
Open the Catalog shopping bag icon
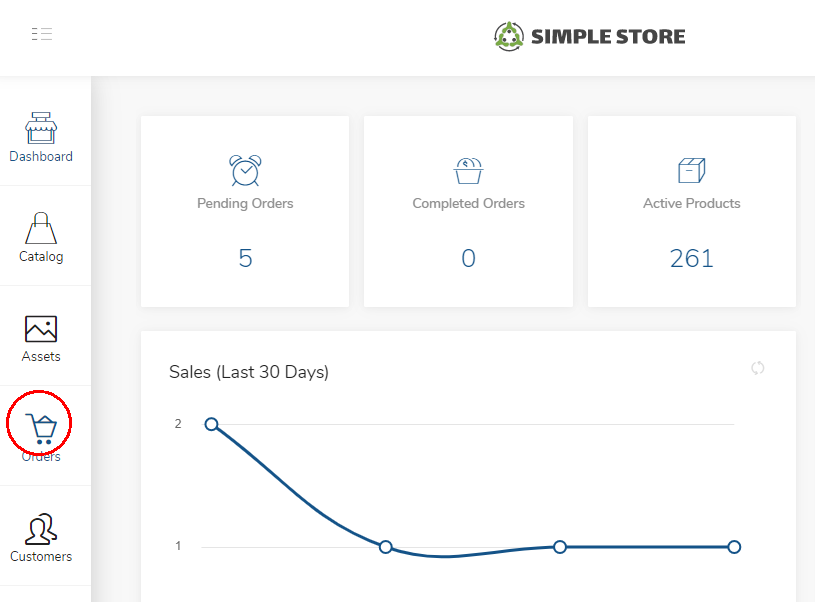coord(41,228)
